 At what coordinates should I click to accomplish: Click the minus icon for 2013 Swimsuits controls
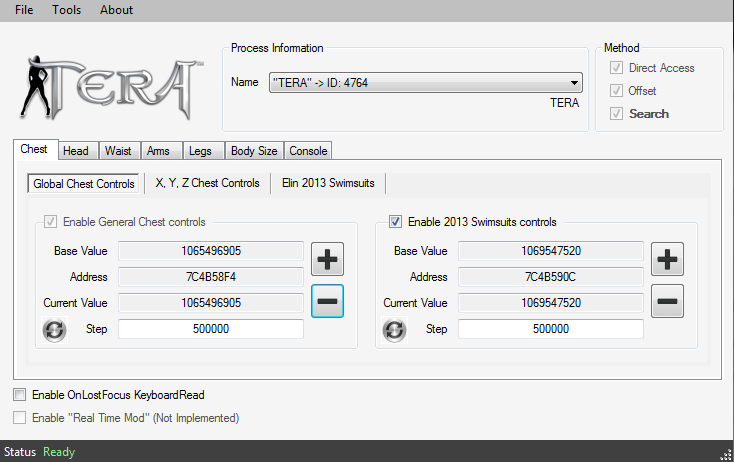667,300
